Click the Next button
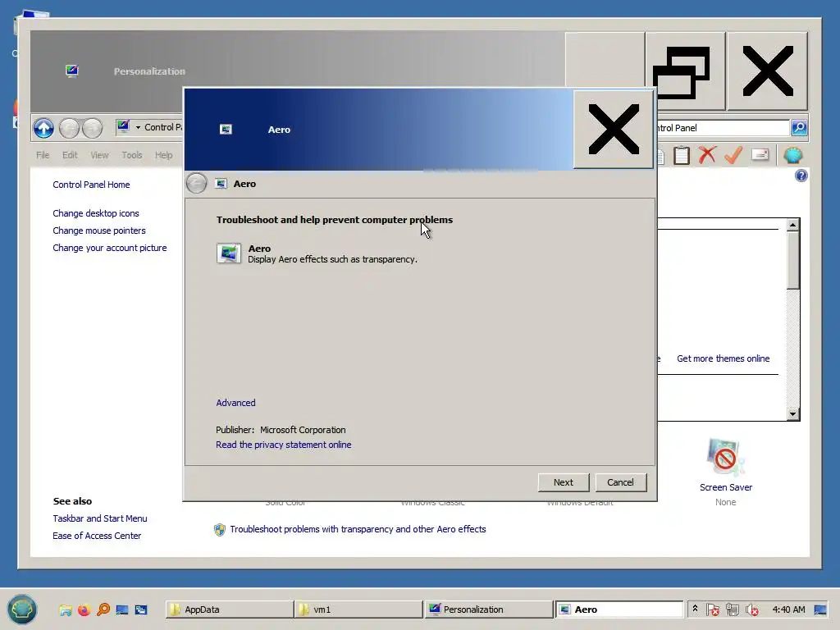840x630 pixels. pos(564,482)
